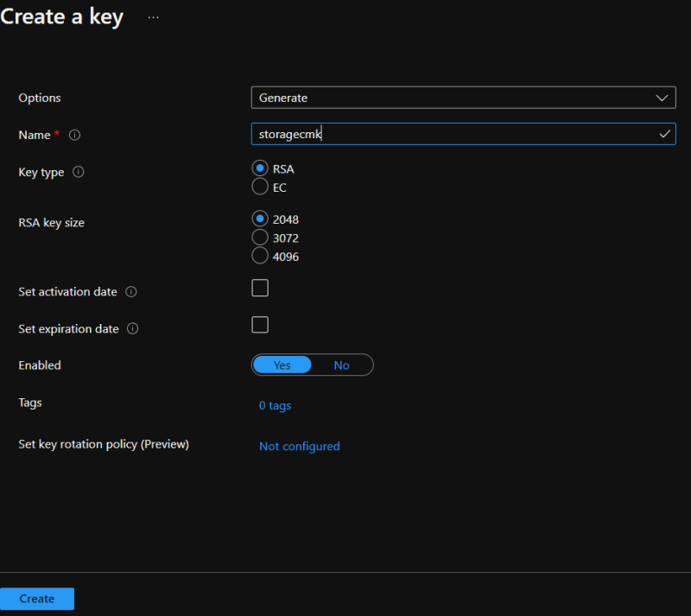The image size is (691, 616).
Task: Open the 0 tags link
Action: click(275, 405)
